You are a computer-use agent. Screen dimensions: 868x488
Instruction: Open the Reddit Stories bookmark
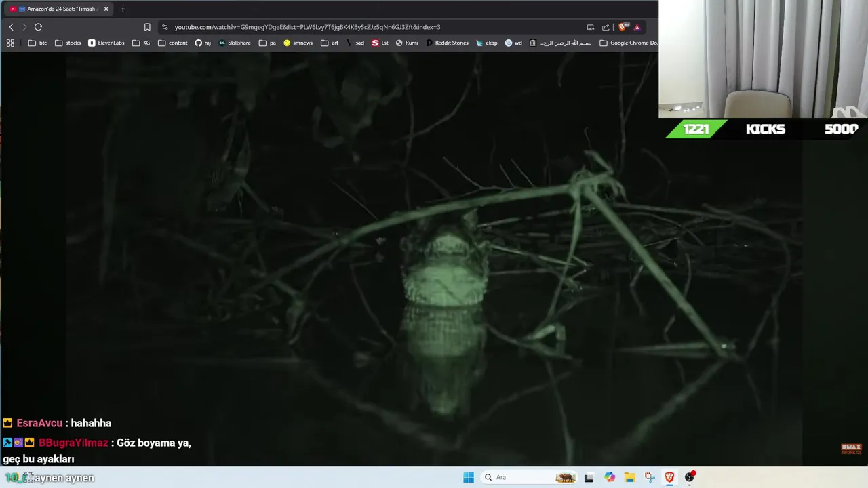click(x=447, y=43)
